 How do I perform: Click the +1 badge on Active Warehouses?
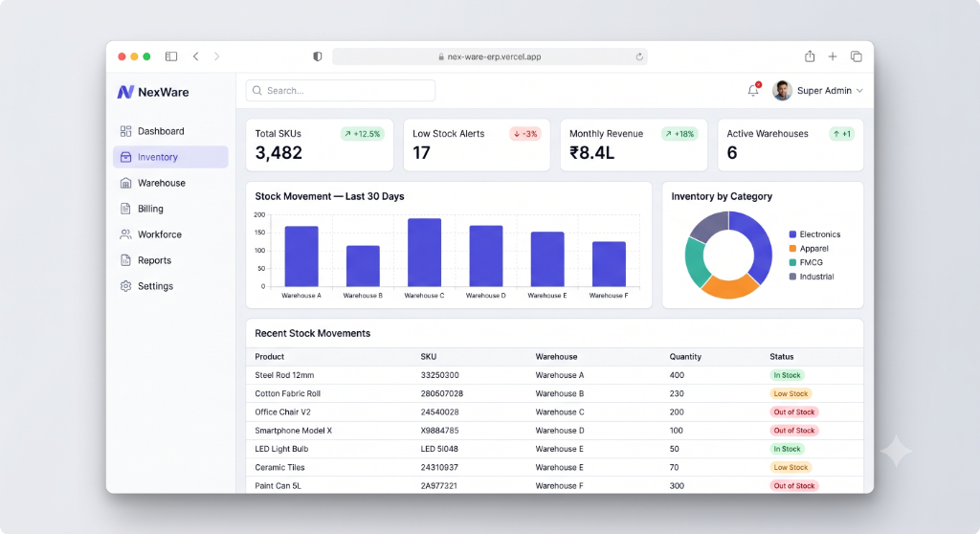click(x=842, y=134)
